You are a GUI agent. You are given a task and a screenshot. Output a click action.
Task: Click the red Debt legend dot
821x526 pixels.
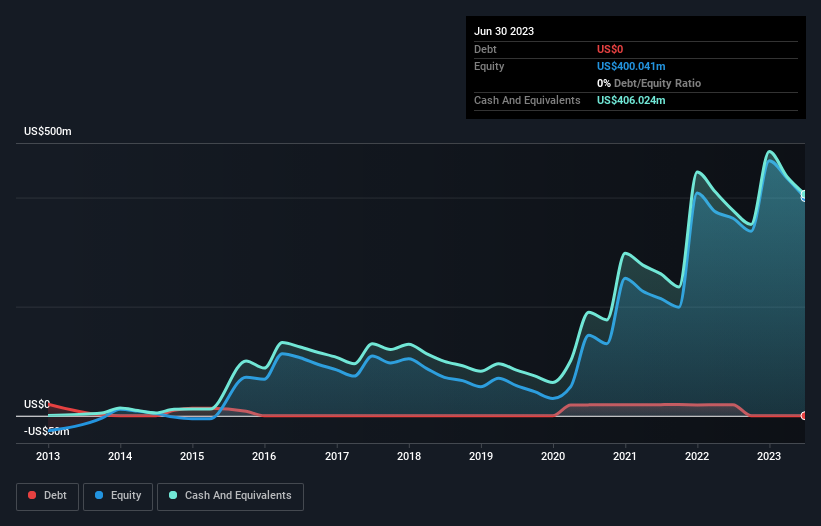coord(32,495)
